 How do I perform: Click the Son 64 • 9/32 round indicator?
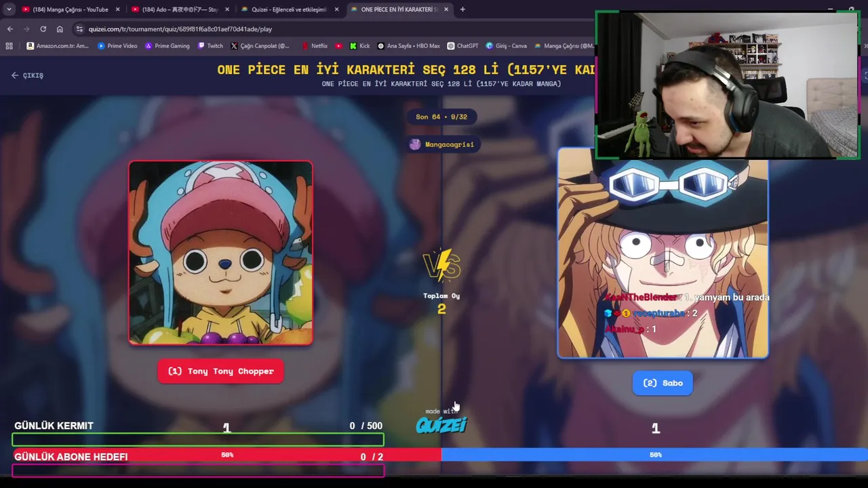(441, 117)
